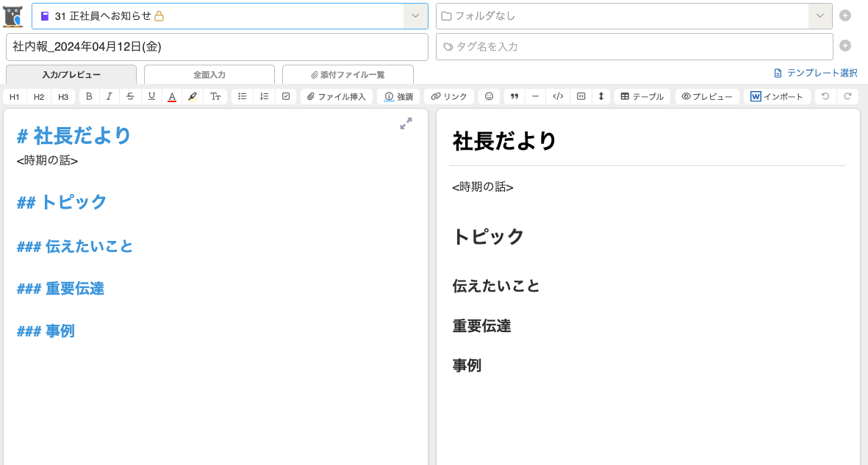Viewport: 868px width, 465px height.
Task: Expand the notebook selector arrow
Action: (415, 16)
